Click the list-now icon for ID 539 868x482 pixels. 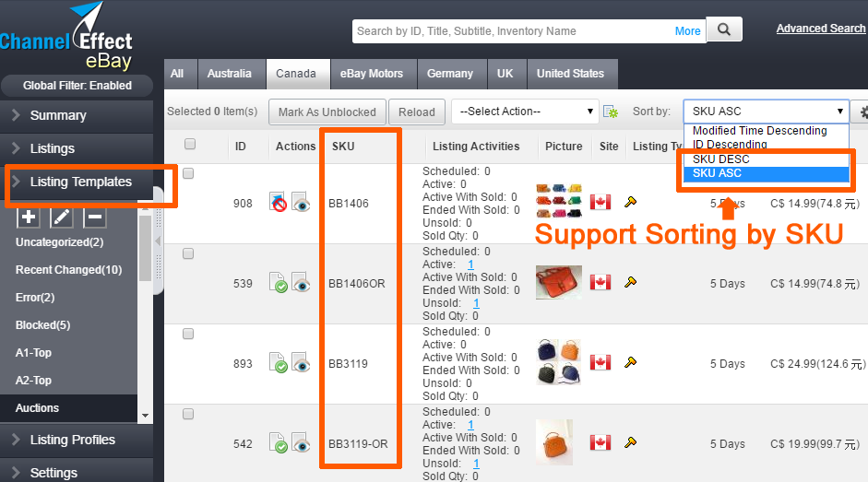pos(278,282)
